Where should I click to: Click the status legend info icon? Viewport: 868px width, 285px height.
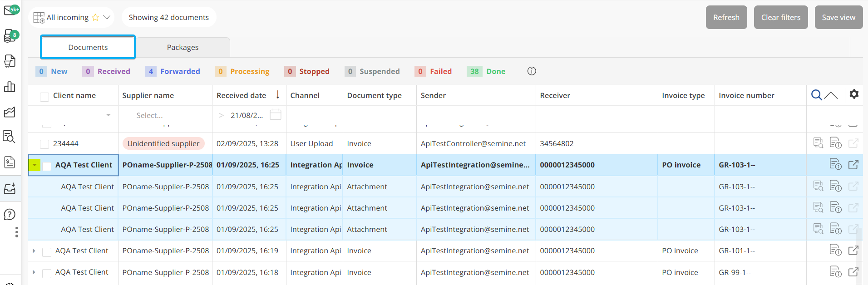pyautogui.click(x=532, y=71)
